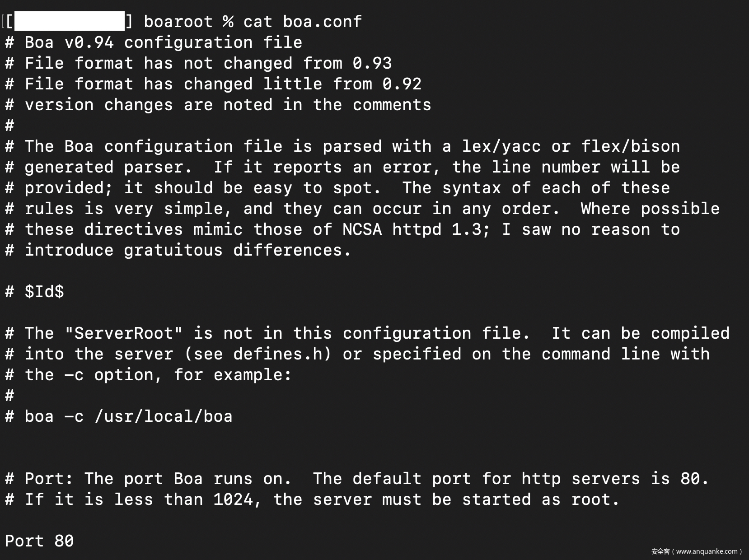Click the "$Id$" comment line
Screen dimensions: 749x560
[x=44, y=292]
